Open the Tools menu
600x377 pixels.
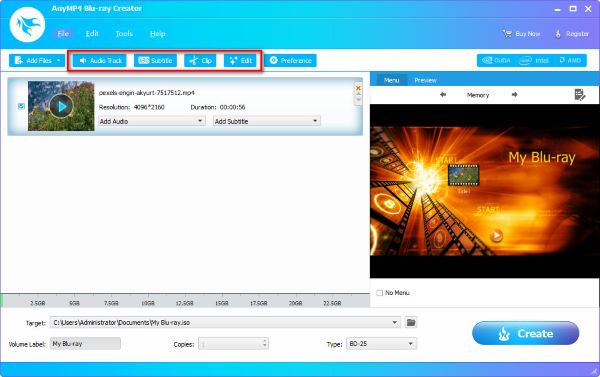tap(124, 34)
